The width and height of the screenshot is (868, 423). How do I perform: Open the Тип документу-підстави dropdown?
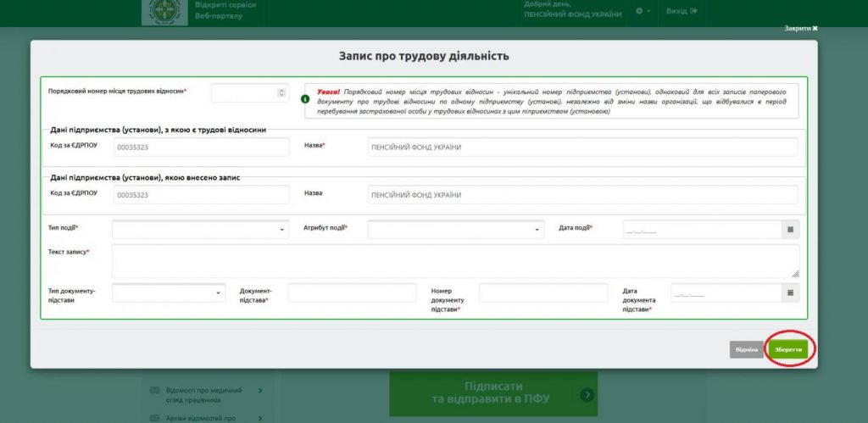[168, 292]
